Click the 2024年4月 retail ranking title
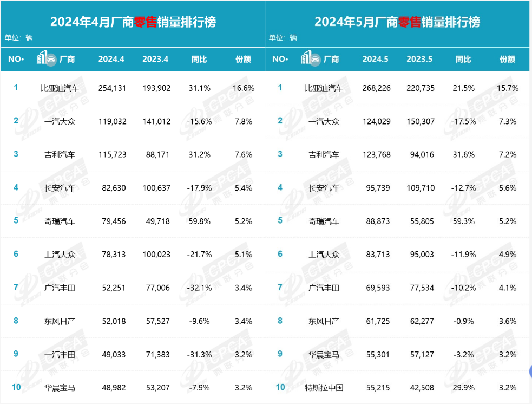 click(x=133, y=22)
